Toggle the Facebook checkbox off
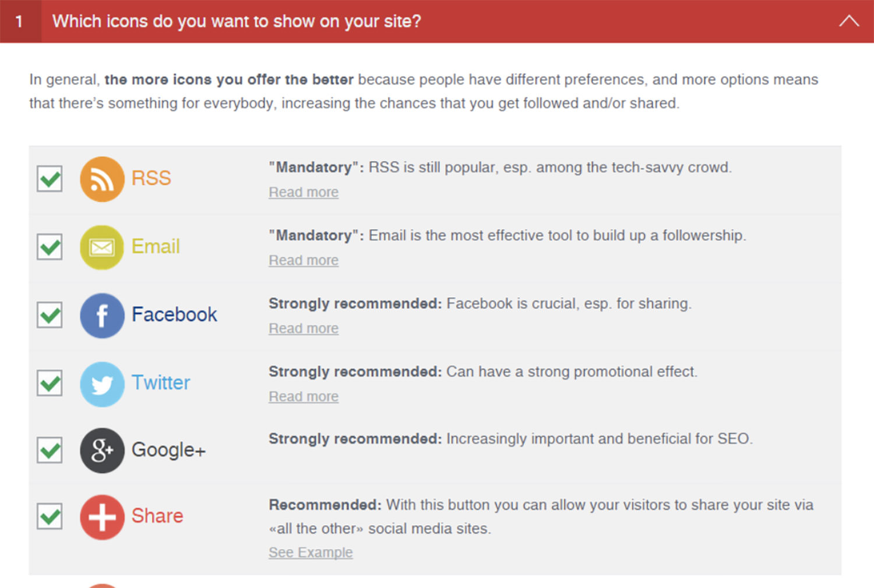This screenshot has height=588, width=874. pos(50,316)
